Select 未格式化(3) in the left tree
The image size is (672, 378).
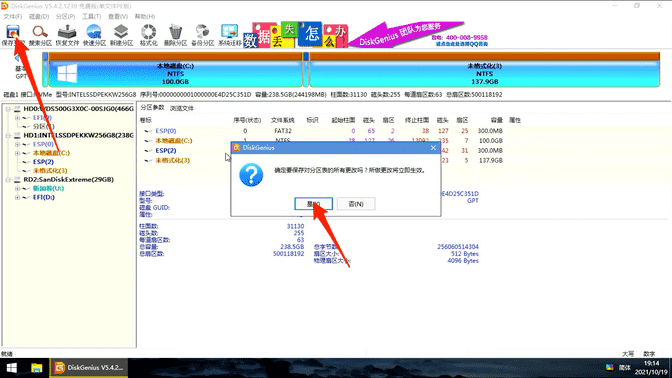click(50, 171)
